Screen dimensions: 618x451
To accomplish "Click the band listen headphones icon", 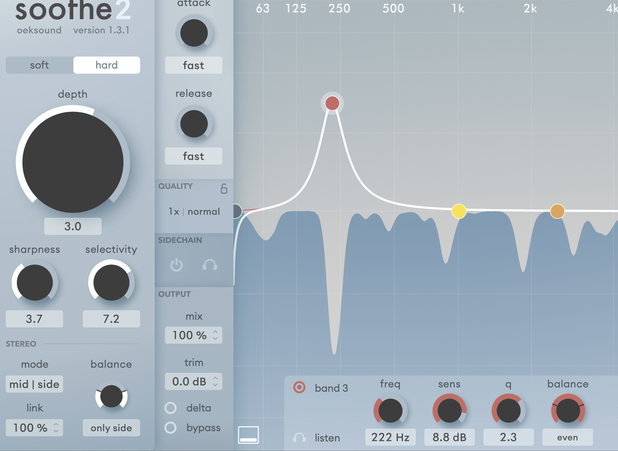I will click(299, 437).
